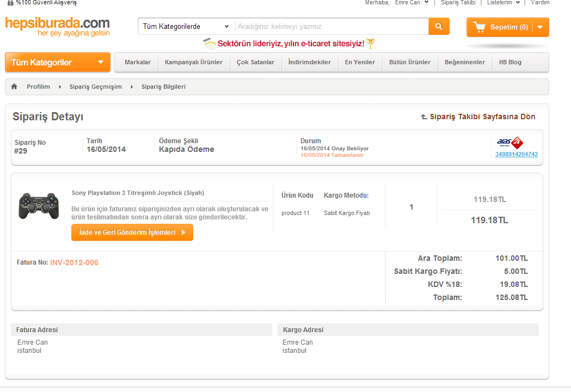Click İade ve Geri Gönderim İşlemleri button
The image size is (571, 392).
(x=132, y=232)
